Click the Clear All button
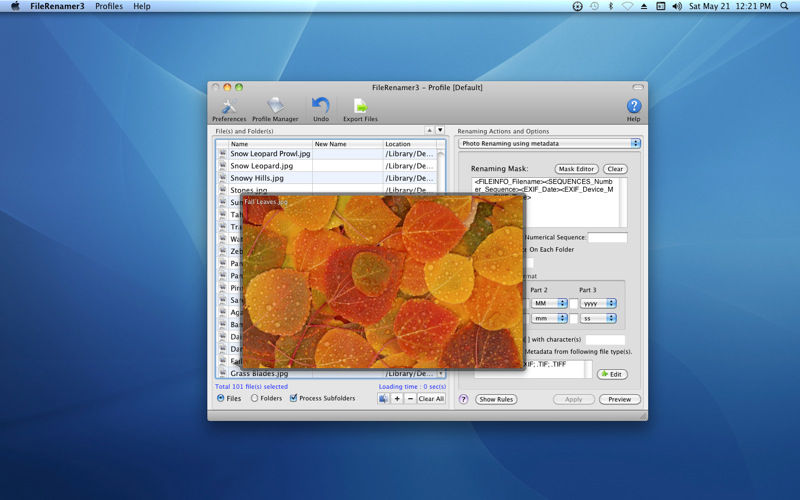 pos(431,398)
